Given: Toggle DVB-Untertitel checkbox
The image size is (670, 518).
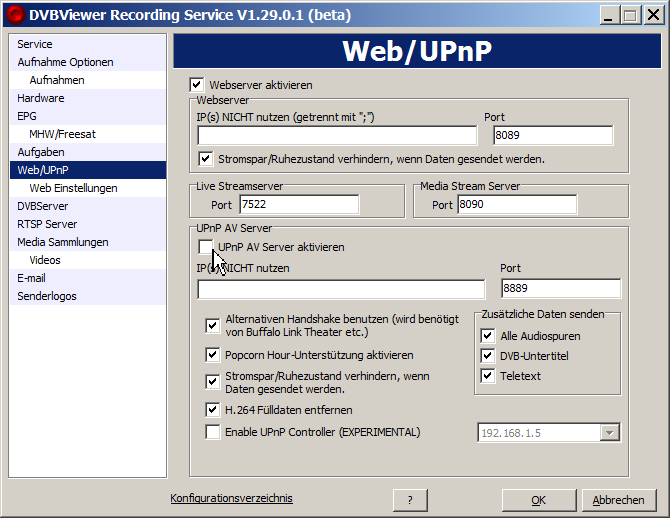Looking at the screenshot, I should point(488,356).
